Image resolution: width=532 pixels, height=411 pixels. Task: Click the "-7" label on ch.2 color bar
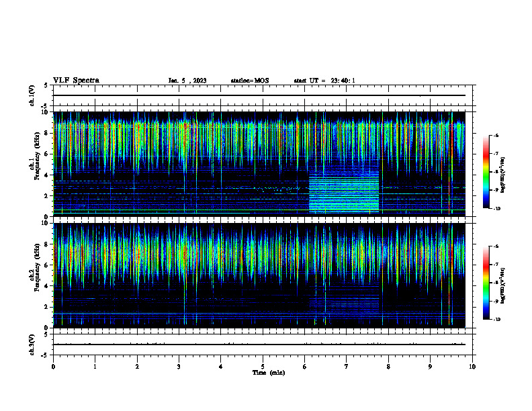496,265
